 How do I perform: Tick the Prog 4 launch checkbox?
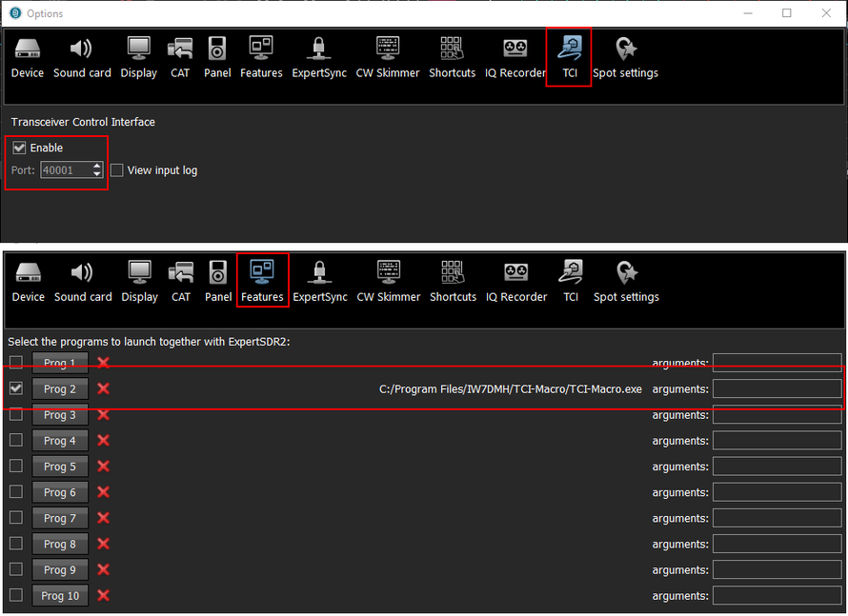tap(16, 441)
